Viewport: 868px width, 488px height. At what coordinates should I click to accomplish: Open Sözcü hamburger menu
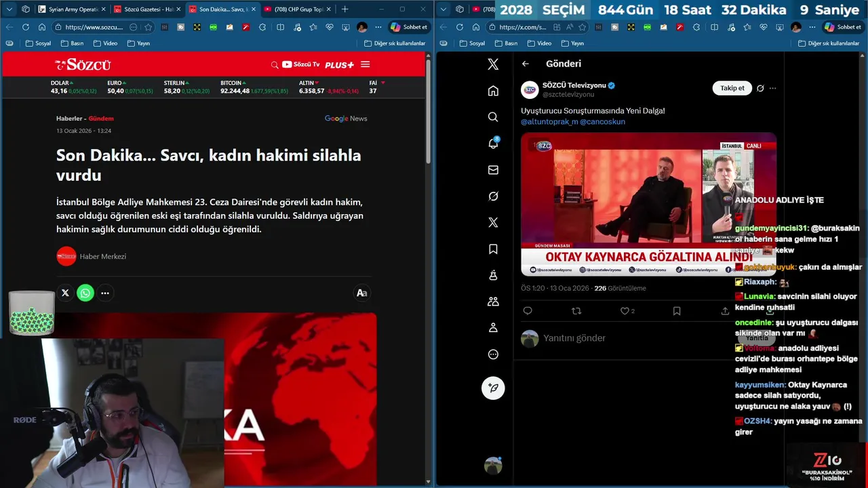pyautogui.click(x=366, y=64)
